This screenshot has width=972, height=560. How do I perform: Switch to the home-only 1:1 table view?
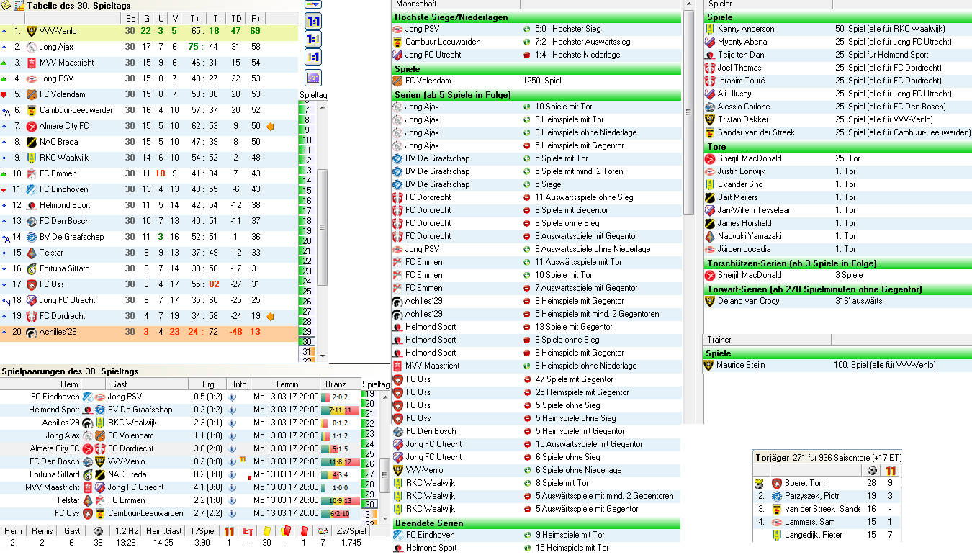click(x=314, y=40)
